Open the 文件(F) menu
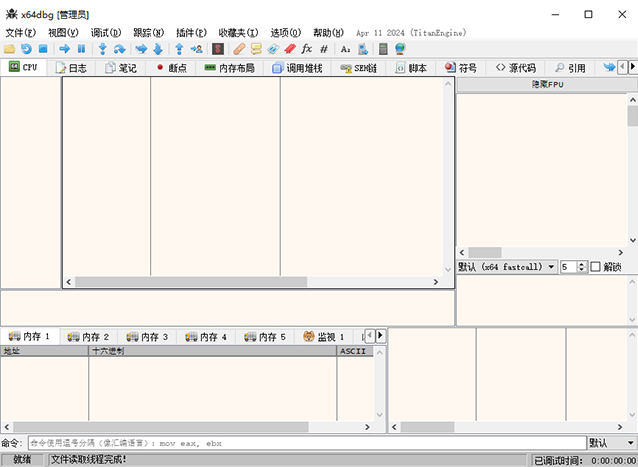 tap(20, 33)
